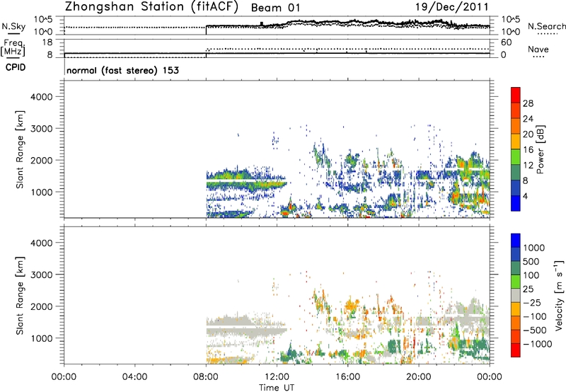
Task: Click the 'N.Search' legend label
Action: (546, 26)
